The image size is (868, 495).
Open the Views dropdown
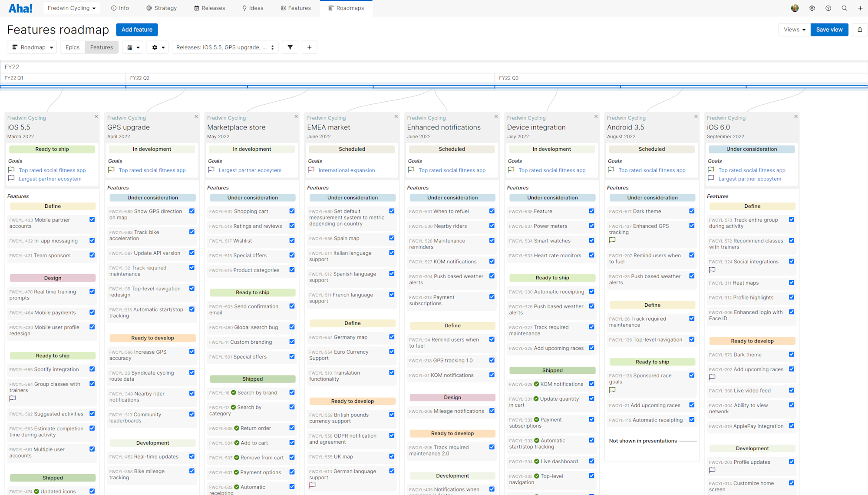click(x=795, y=30)
